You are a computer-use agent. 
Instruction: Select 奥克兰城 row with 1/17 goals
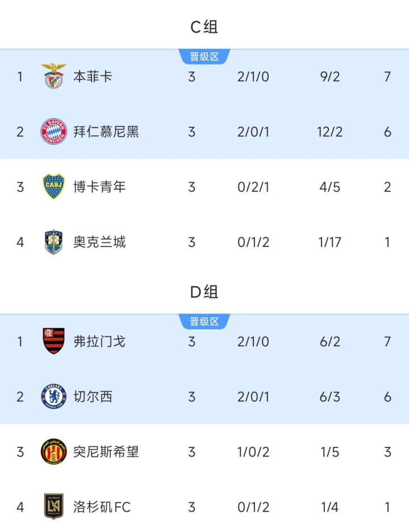(x=204, y=242)
